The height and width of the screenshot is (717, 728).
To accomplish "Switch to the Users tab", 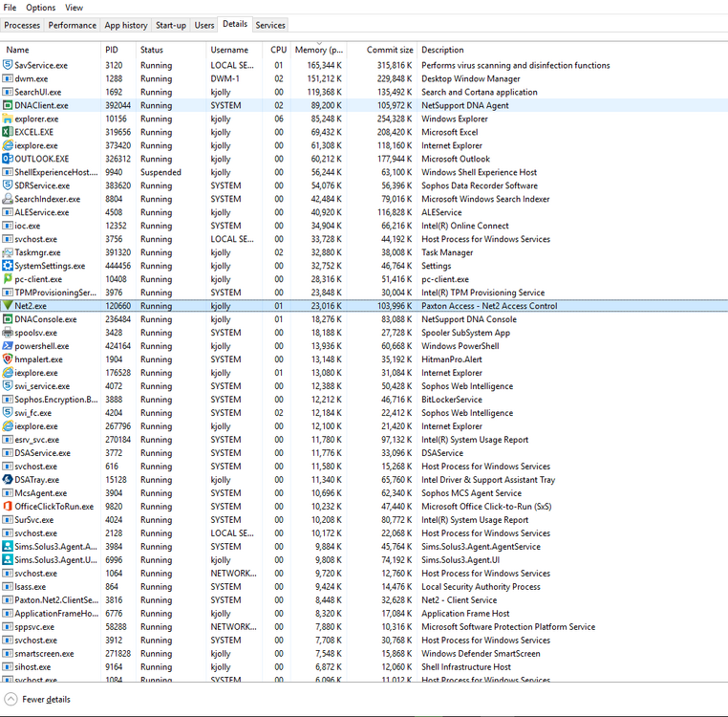I will point(204,25).
